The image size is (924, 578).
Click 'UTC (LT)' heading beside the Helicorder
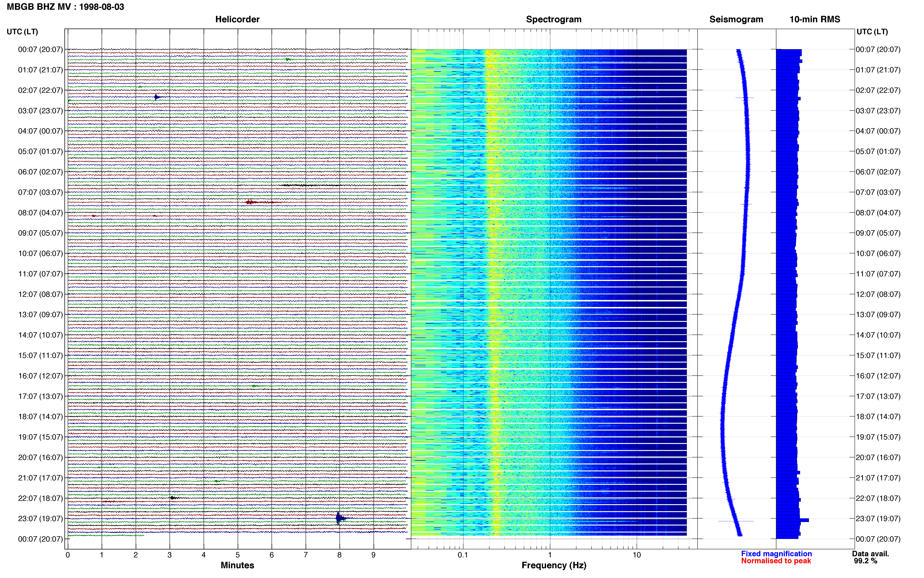click(22, 32)
